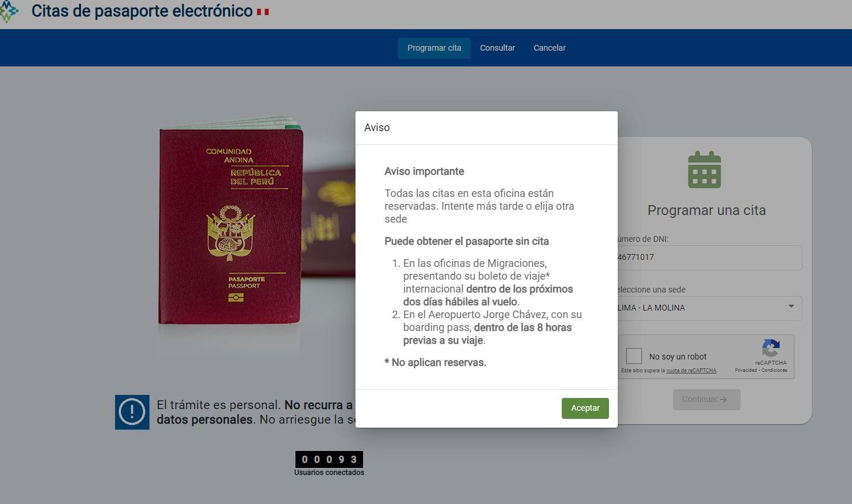This screenshot has width=852, height=504.
Task: Check the No soy un robot box
Action: (633, 356)
